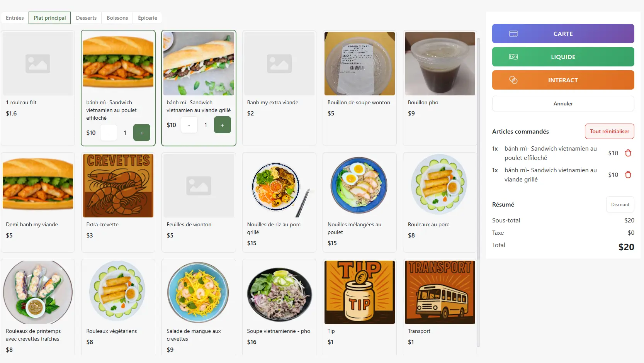Image resolution: width=644 pixels, height=363 pixels.
Task: Decrease quantity of viande grillé sandwich
Action: (189, 125)
